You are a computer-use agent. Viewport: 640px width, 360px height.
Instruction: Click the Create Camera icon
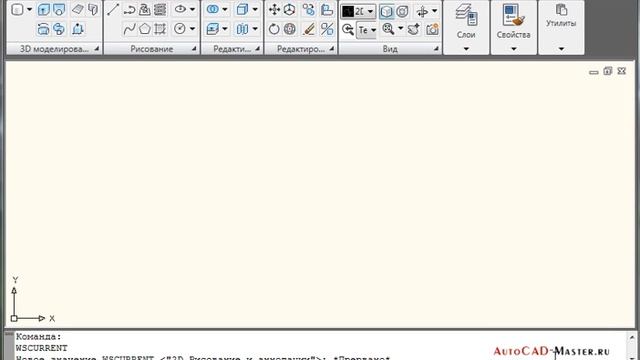[432, 29]
